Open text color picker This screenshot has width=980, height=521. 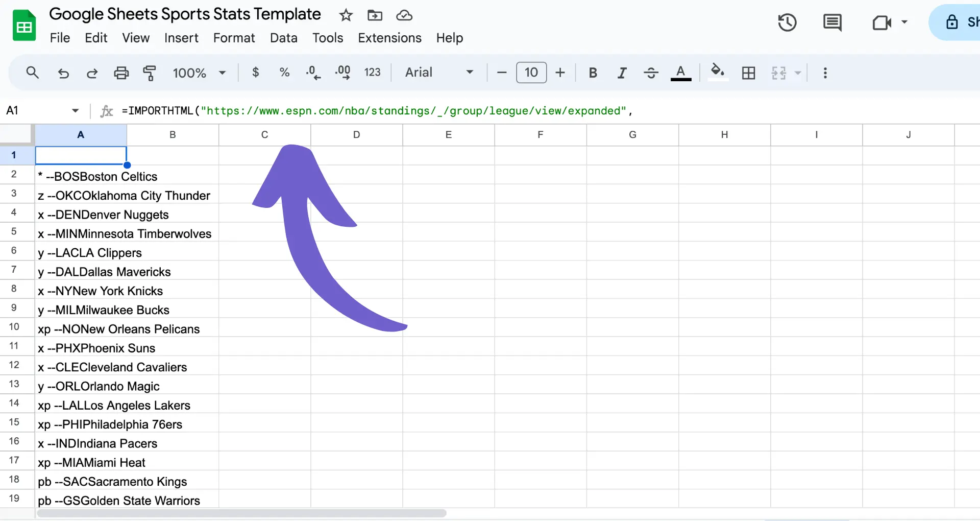pos(680,73)
